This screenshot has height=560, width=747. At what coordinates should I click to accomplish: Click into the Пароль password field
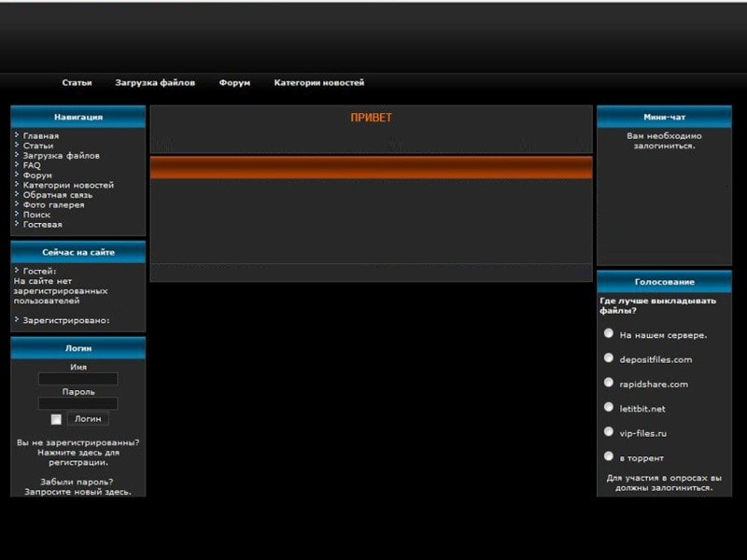point(78,403)
